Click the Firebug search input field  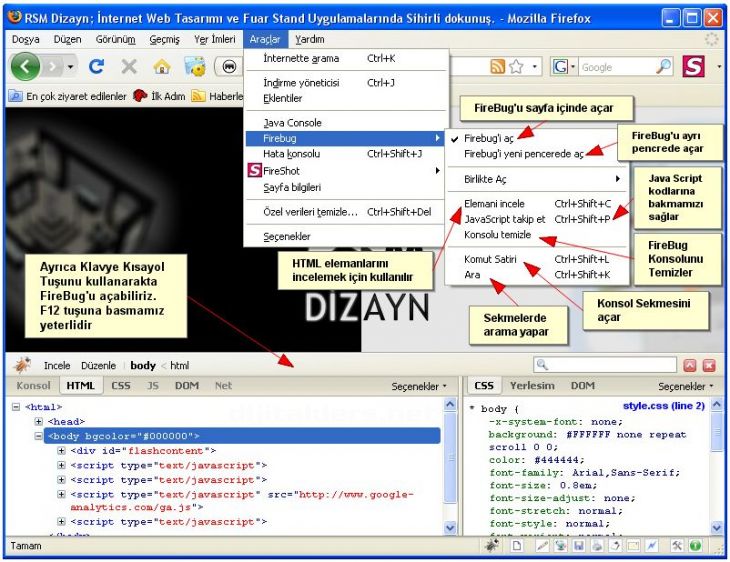[x=605, y=365]
